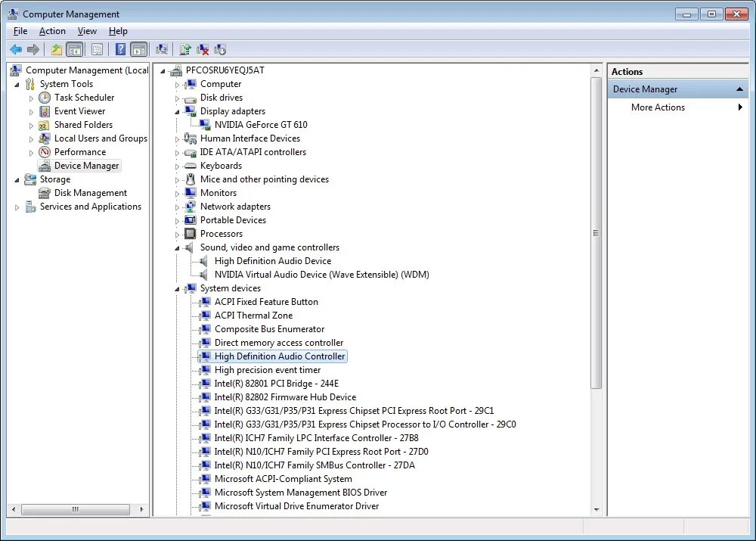This screenshot has width=756, height=541.
Task: Click the device list scroll down arrow
Action: coord(596,510)
